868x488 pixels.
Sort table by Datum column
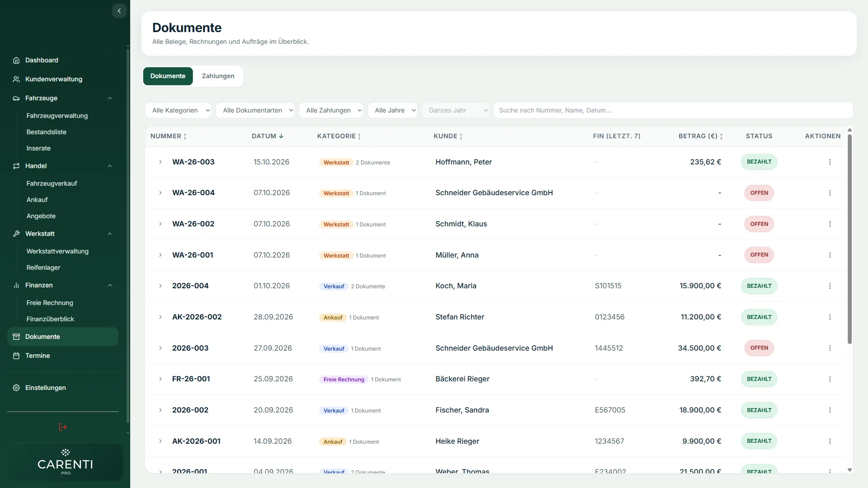coord(268,136)
